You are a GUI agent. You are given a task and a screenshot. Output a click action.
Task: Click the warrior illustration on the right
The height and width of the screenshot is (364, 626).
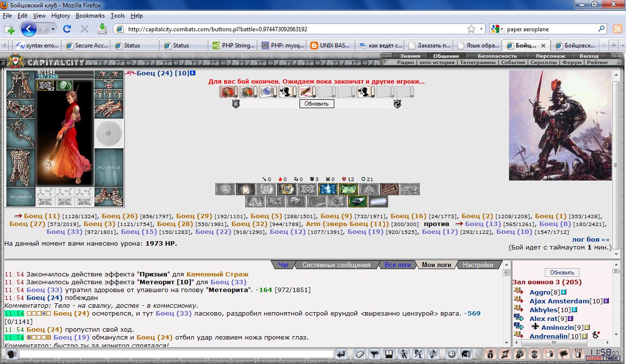[560, 125]
